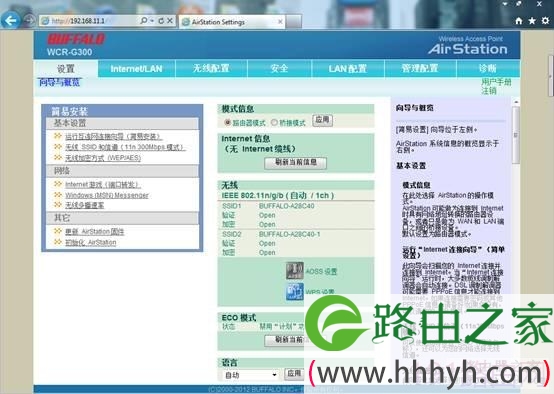The image size is (554, 394).
Task: Click the 刷新当前信息 button under Internet info
Action: pos(295,163)
